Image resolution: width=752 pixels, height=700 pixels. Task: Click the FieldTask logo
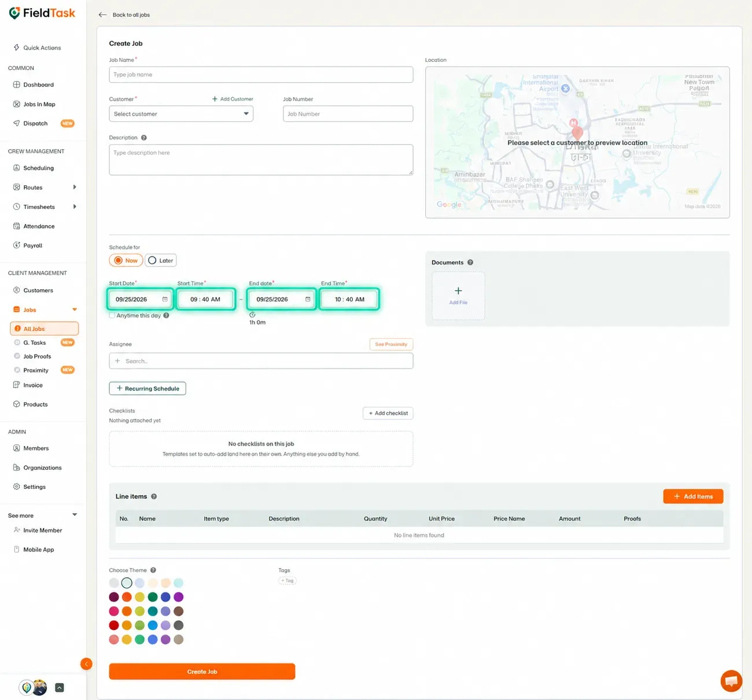coord(42,13)
